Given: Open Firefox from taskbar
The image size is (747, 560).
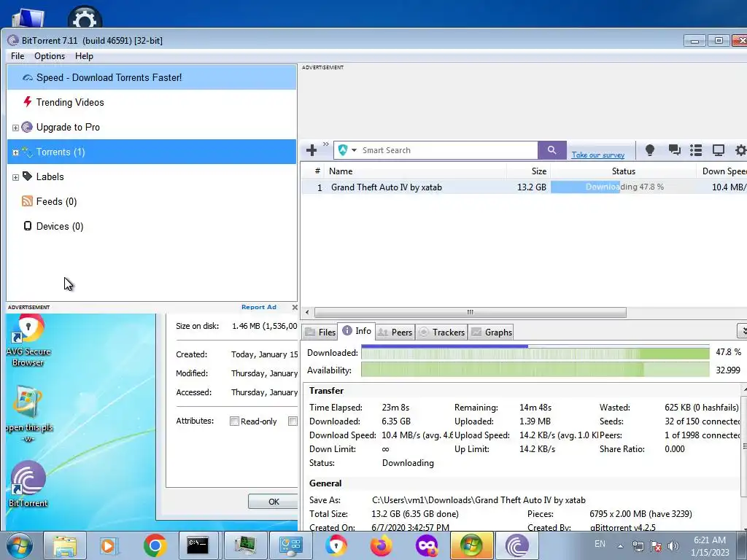Looking at the screenshot, I should click(x=382, y=545).
